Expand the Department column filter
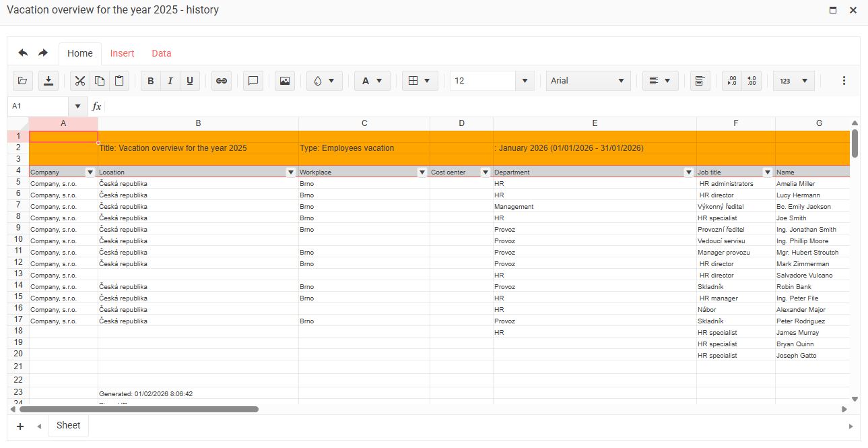Screen dimensions: 868x448 point(689,172)
